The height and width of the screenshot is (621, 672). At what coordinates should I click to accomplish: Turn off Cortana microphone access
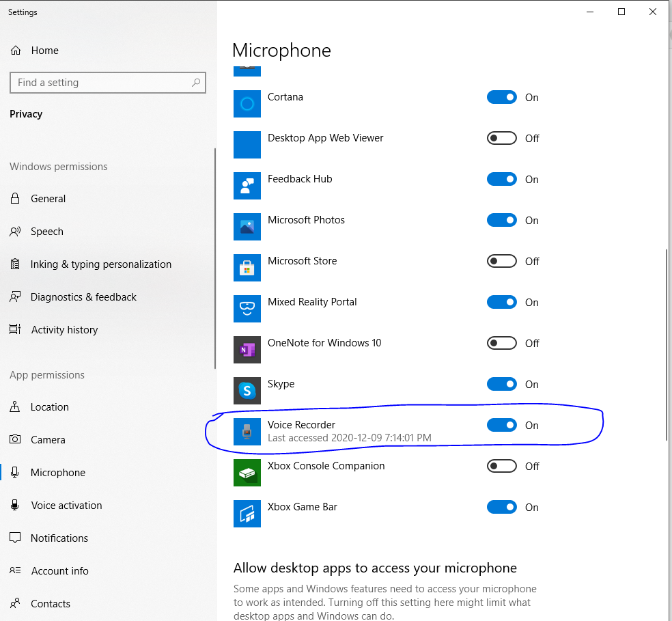click(502, 98)
